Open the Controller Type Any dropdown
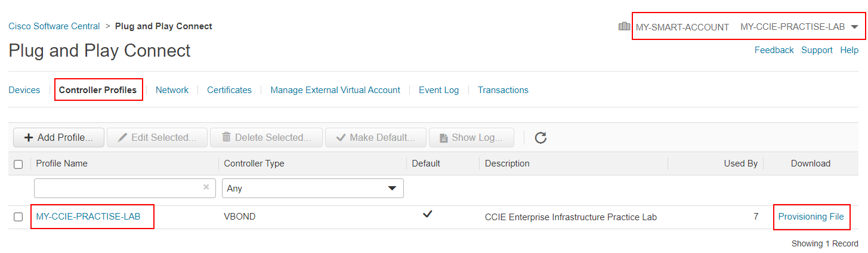 pos(313,188)
